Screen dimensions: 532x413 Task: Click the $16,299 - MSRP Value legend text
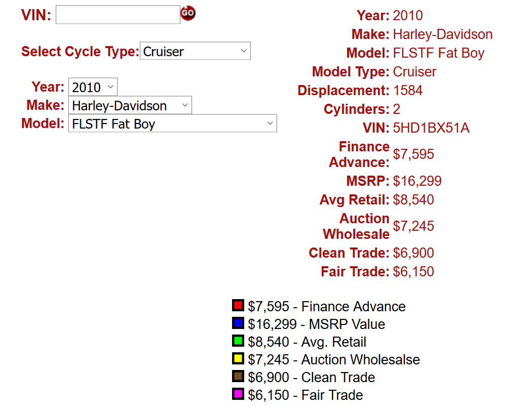(317, 324)
